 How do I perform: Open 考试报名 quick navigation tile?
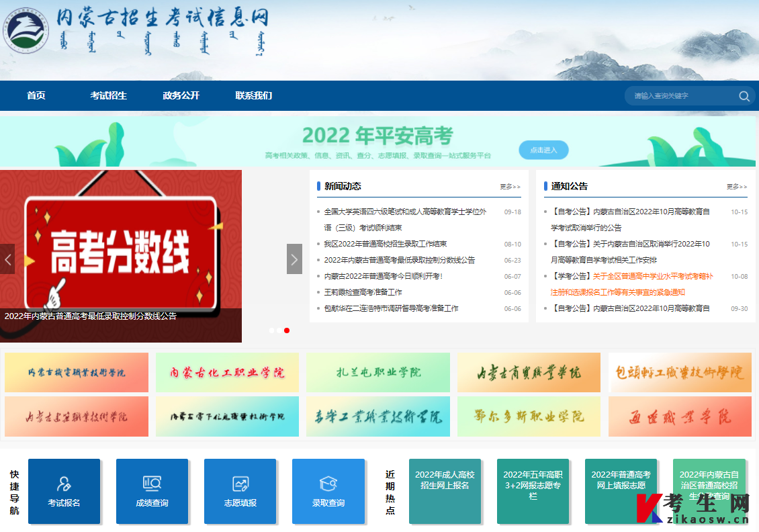coord(64,491)
